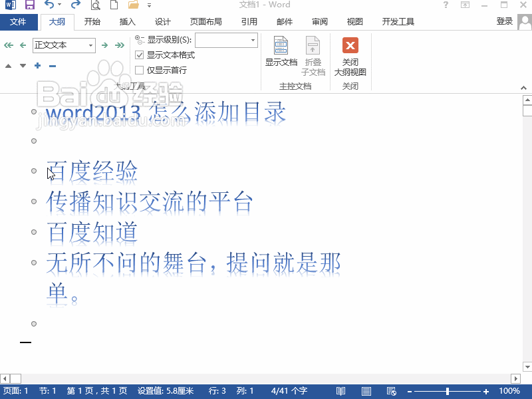532x399 pixels.
Task: Move item down with the down triangle
Action: tap(23, 66)
